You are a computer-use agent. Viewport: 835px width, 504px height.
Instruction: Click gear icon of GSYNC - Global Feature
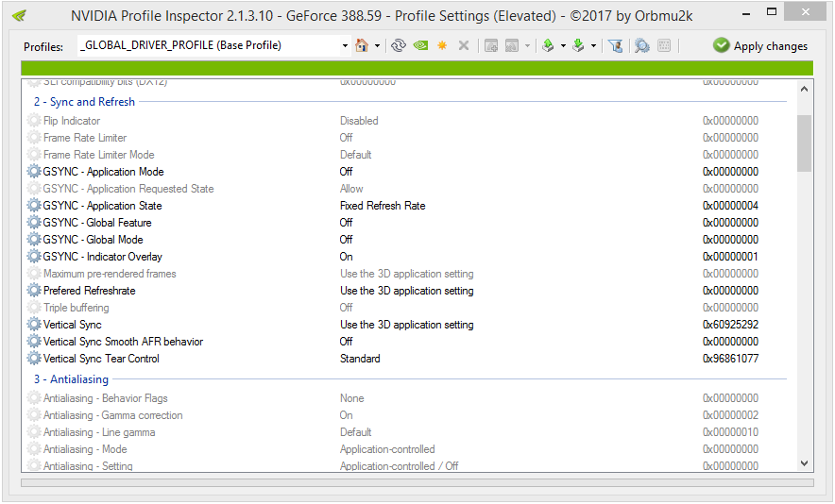tap(34, 223)
